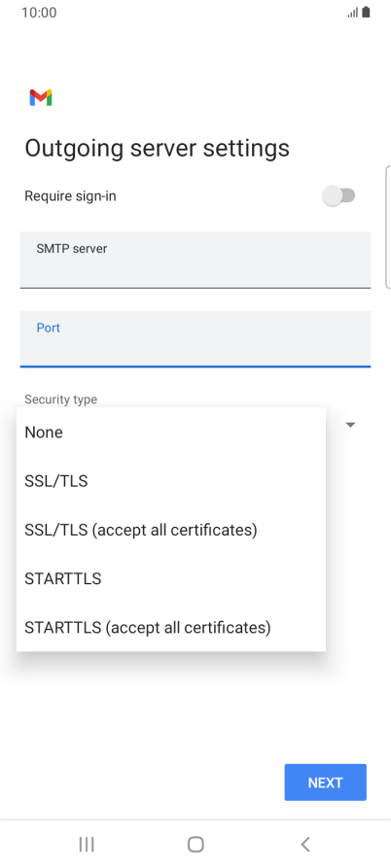The height and width of the screenshot is (868, 391).
Task: Tap the Security type label
Action: click(x=61, y=399)
